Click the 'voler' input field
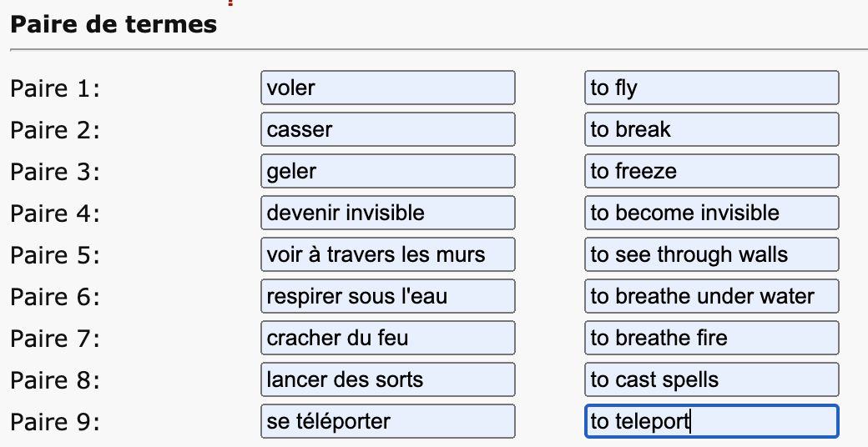 (x=387, y=88)
